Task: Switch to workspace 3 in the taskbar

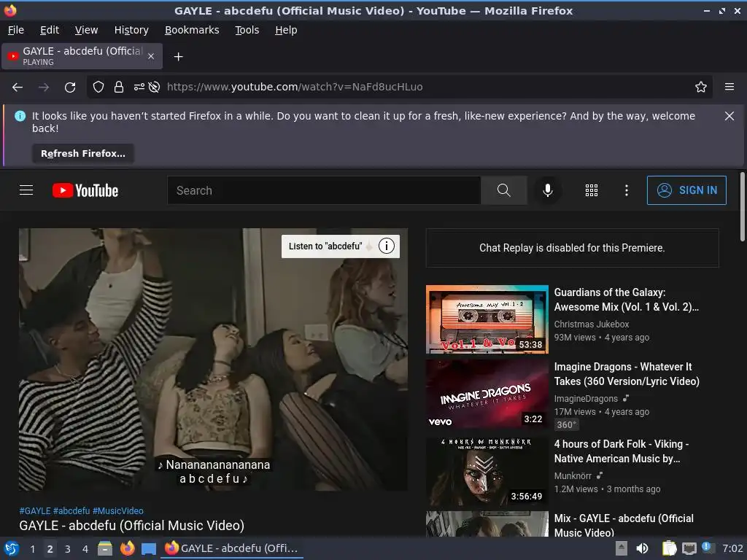Action: 68,549
